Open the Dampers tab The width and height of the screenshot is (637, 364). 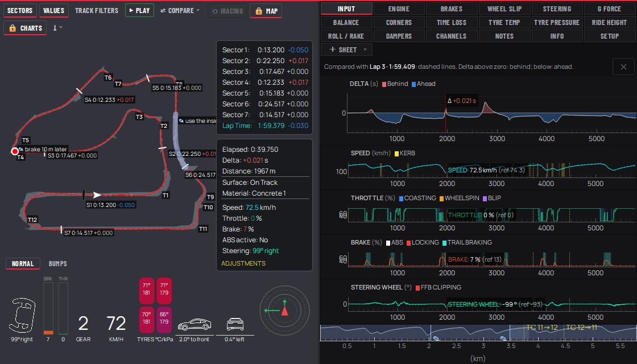399,36
